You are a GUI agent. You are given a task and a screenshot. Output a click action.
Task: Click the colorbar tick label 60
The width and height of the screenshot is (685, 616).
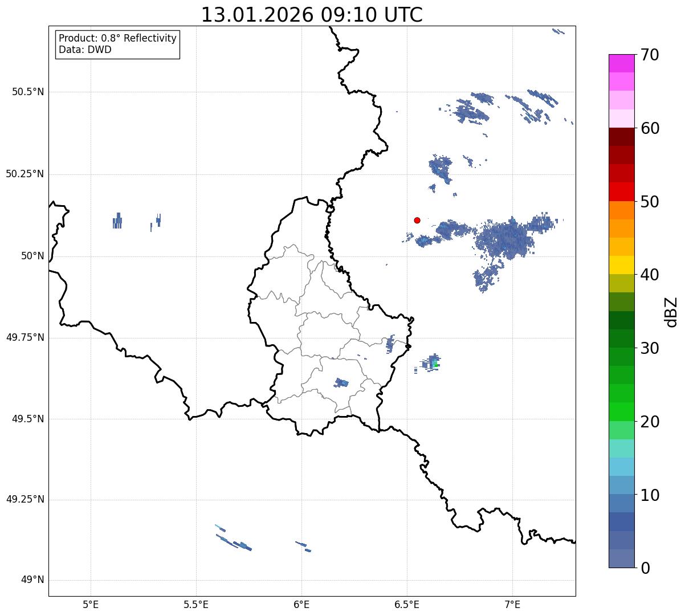pos(650,128)
